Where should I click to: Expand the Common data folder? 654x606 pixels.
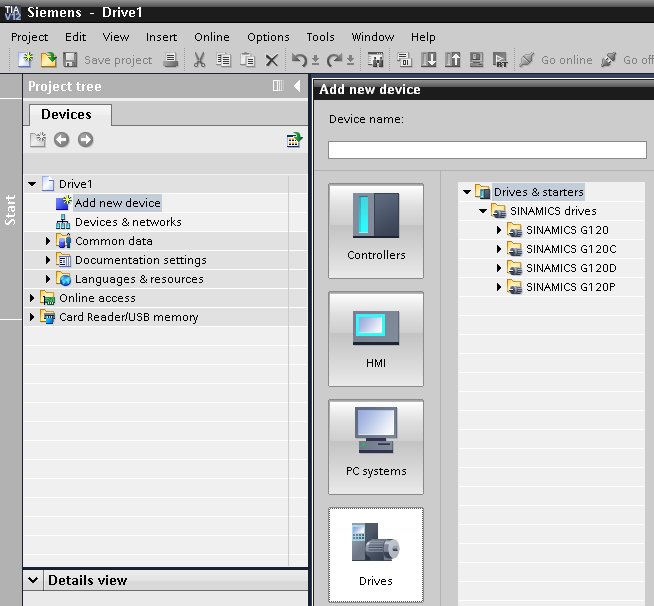click(48, 241)
